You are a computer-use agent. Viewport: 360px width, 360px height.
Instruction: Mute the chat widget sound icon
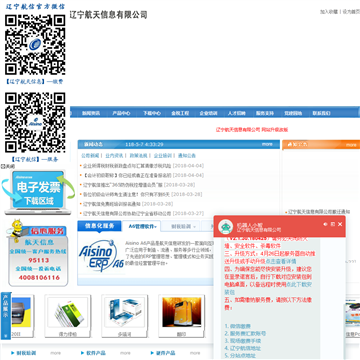[x=325, y=224]
